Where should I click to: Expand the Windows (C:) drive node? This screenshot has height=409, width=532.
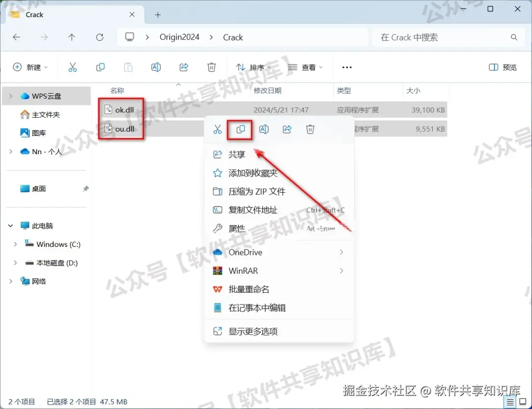pyautogui.click(x=15, y=244)
